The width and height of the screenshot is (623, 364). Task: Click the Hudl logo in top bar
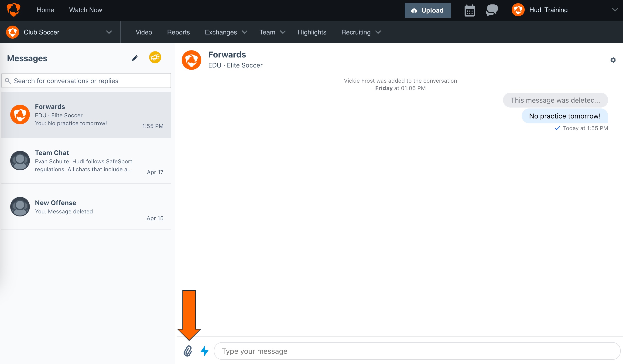(13, 10)
